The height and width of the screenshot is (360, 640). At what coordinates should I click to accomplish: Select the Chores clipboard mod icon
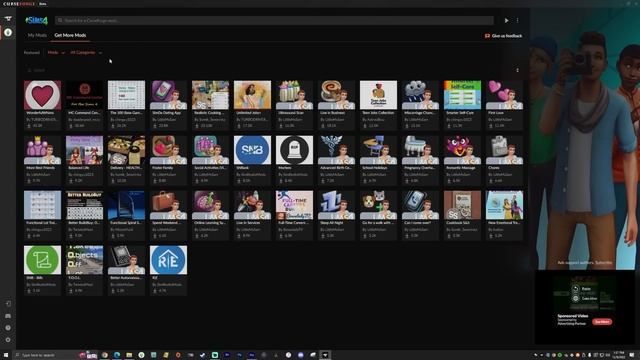tap(504, 150)
